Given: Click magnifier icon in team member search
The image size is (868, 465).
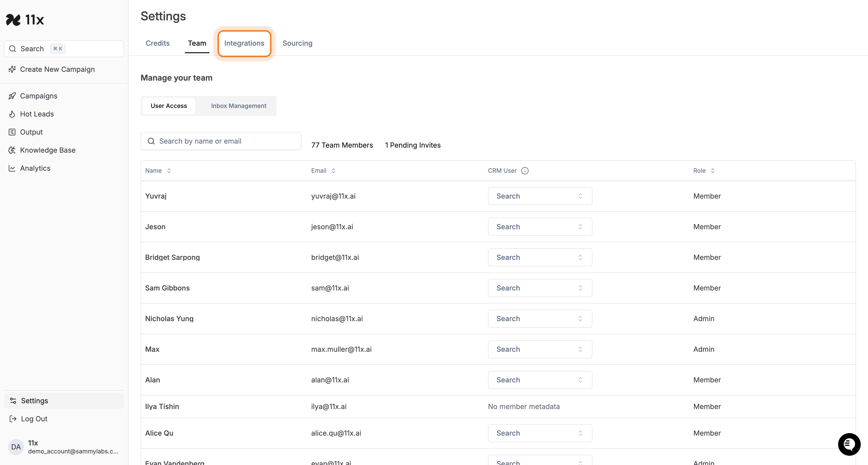Looking at the screenshot, I should pyautogui.click(x=151, y=141).
